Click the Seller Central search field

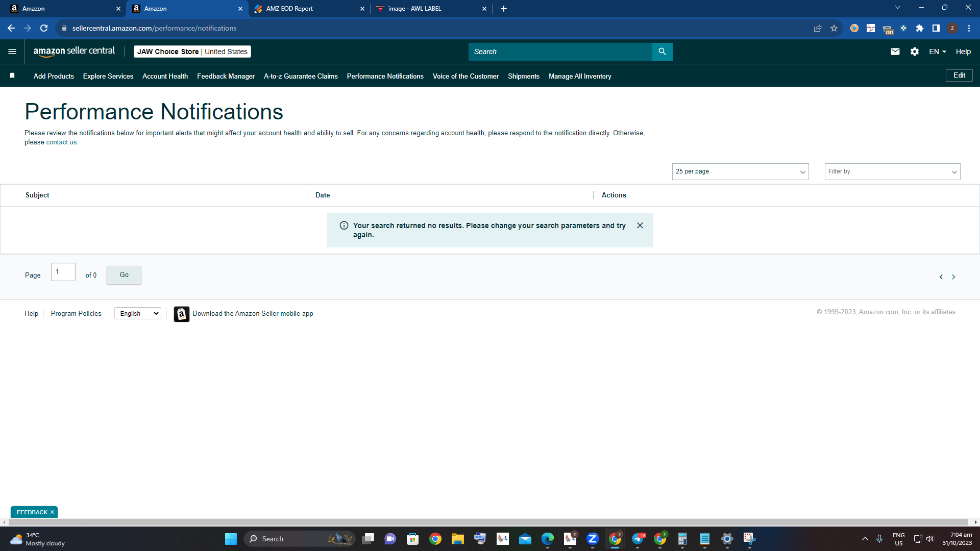click(560, 52)
